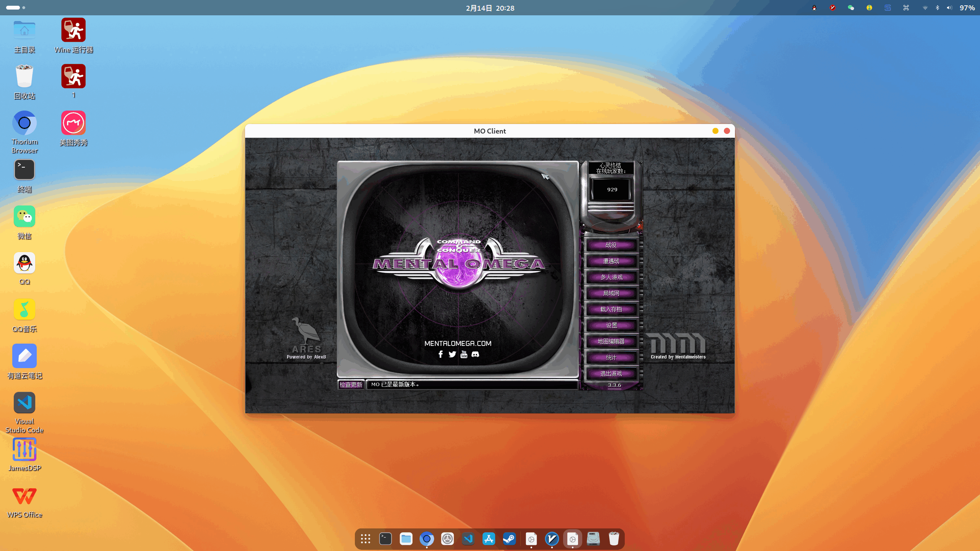
Task: Open 美图秀秀 desktop icon
Action: [73, 129]
